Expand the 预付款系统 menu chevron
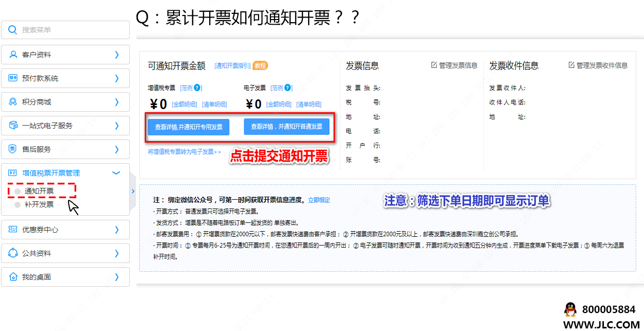The image size is (644, 331). (x=116, y=78)
